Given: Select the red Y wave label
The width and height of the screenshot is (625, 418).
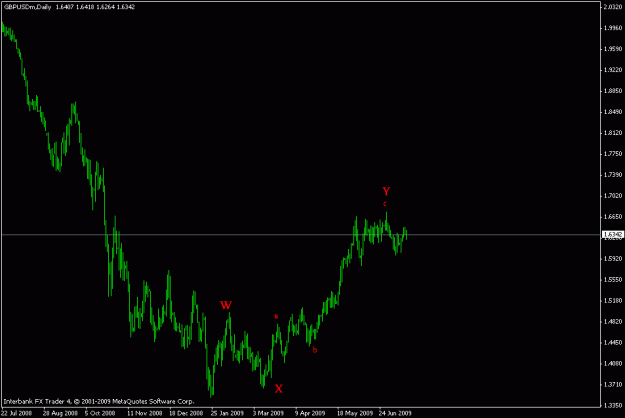Looking at the screenshot, I should [x=386, y=191].
